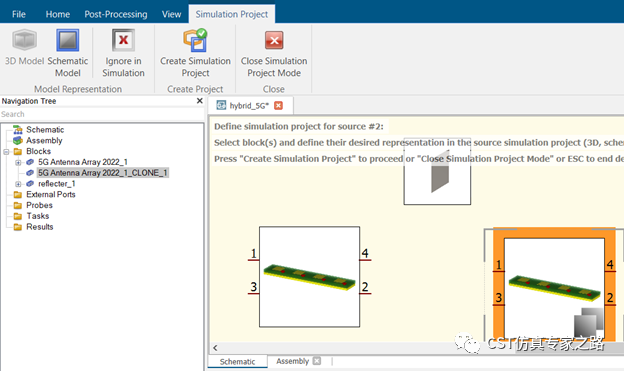
Task: Select the reflector block in schematic
Action: point(437,172)
